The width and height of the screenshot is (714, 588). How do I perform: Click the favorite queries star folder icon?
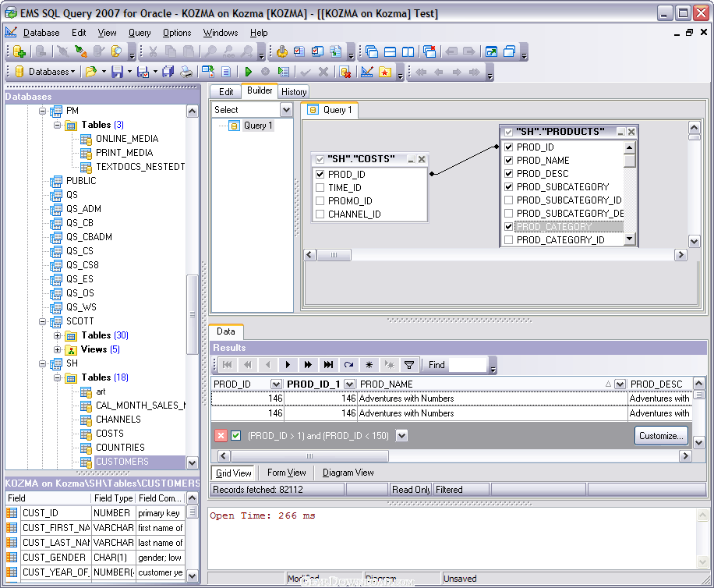pos(385,72)
